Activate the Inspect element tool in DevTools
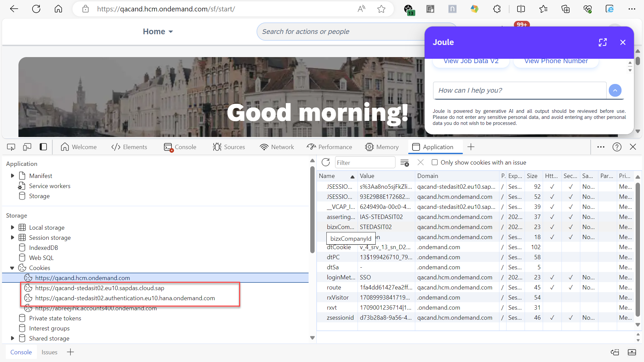Image resolution: width=644 pixels, height=362 pixels. pos(11,147)
